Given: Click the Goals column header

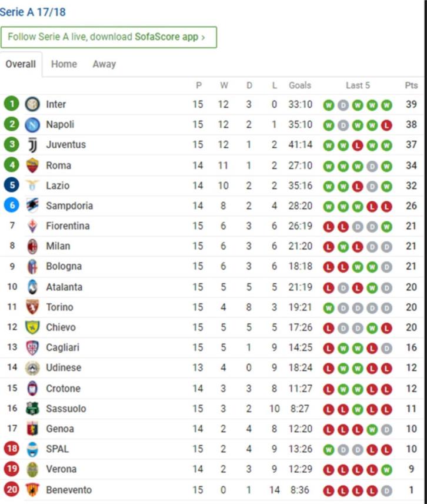Looking at the screenshot, I should 300,85.
